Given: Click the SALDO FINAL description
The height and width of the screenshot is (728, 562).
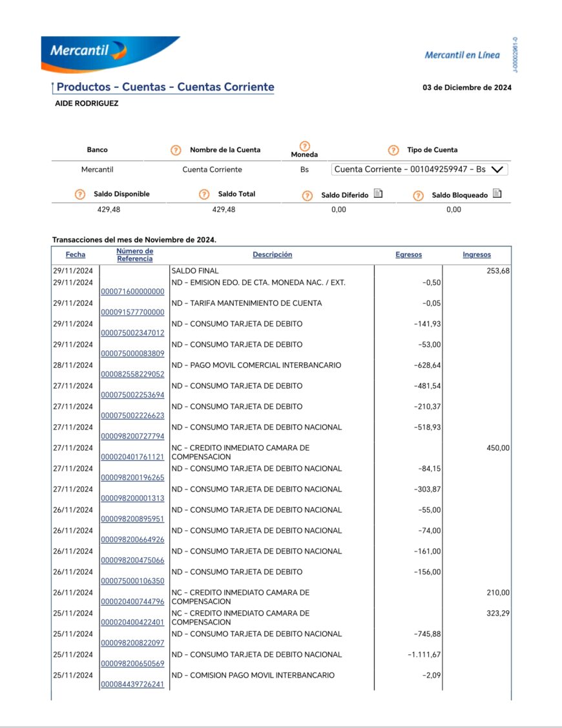Looking at the screenshot, I should click(194, 271).
